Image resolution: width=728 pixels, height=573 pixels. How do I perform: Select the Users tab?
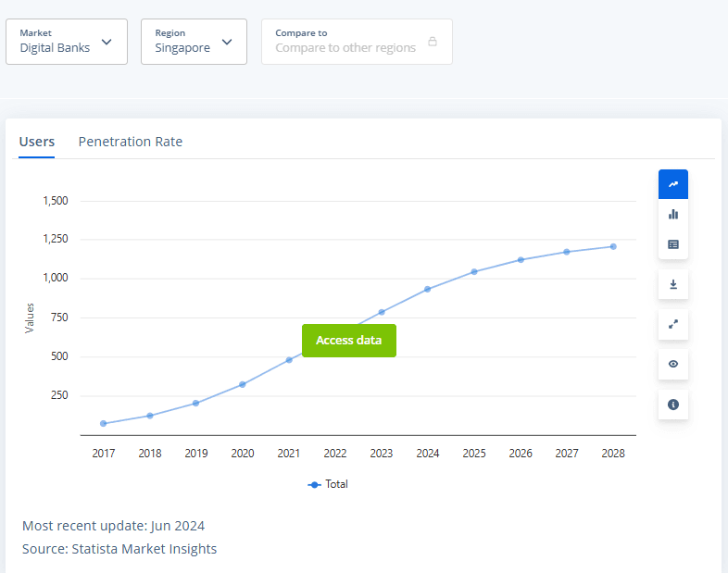tap(37, 142)
